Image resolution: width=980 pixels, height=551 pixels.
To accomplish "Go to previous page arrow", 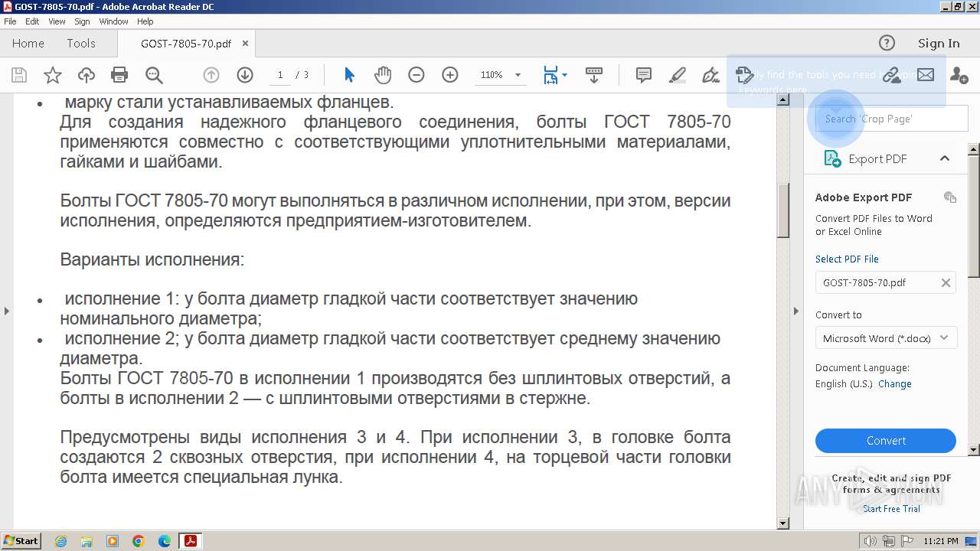I will coord(211,75).
